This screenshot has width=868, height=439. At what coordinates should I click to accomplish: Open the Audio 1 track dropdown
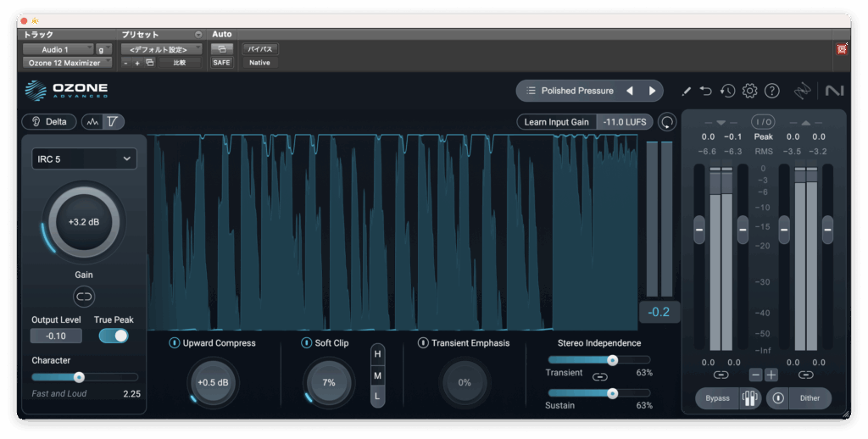click(57, 49)
